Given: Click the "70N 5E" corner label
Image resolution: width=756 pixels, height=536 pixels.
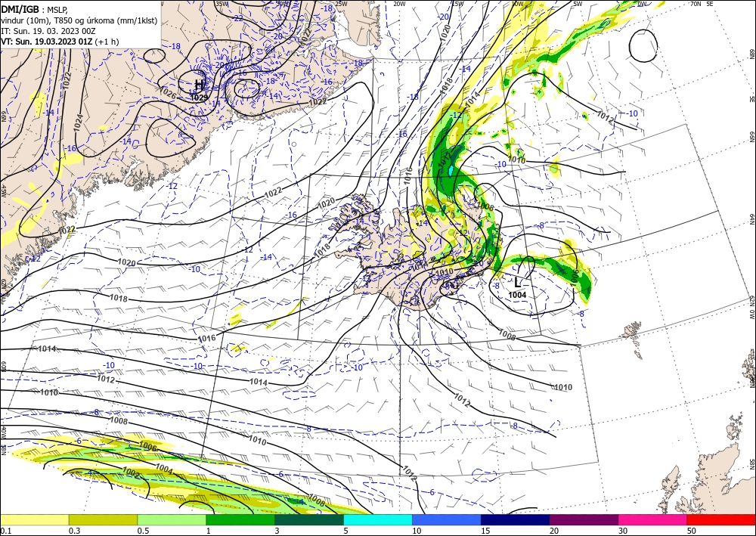Looking at the screenshot, I should 702,4.
